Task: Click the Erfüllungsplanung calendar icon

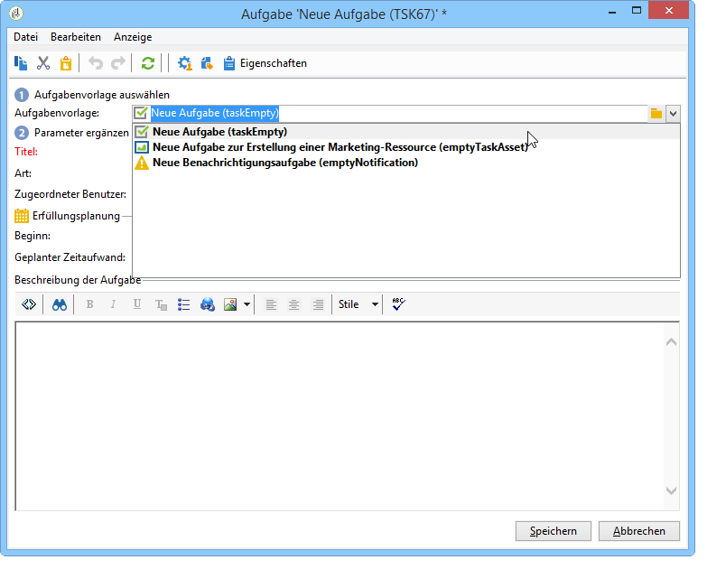Action: [22, 216]
